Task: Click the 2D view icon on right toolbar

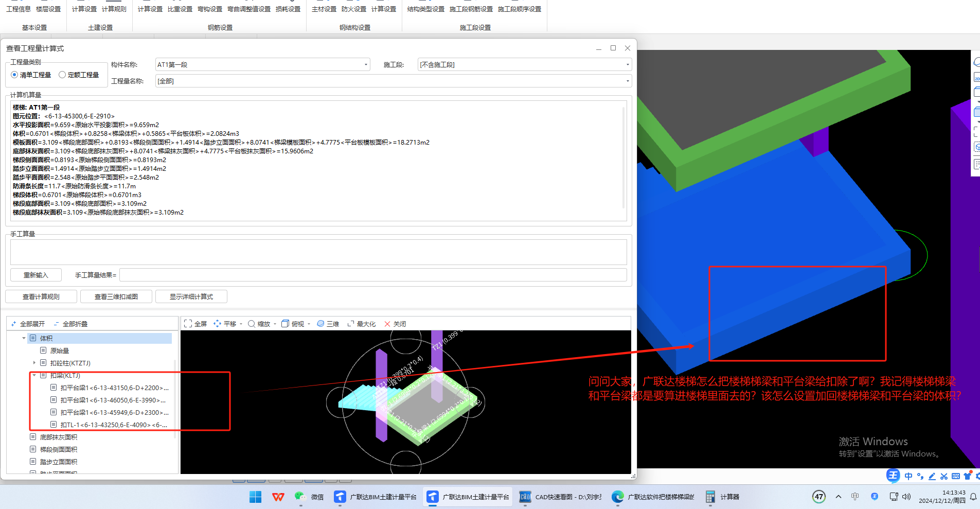Action: (x=976, y=77)
